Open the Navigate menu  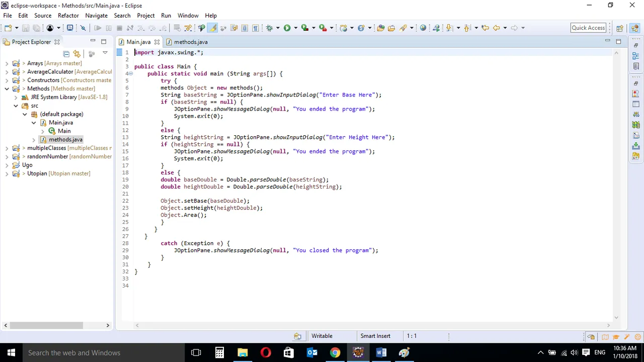[x=97, y=16]
